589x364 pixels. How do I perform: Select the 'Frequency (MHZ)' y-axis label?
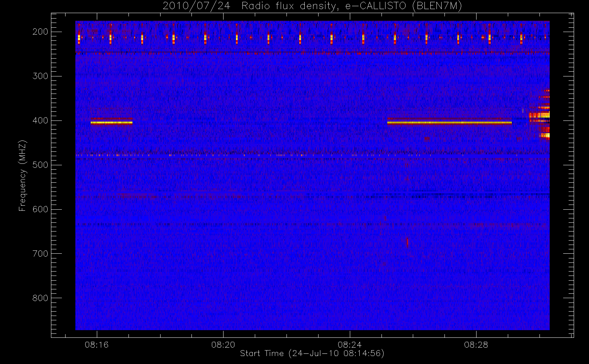tap(23, 175)
